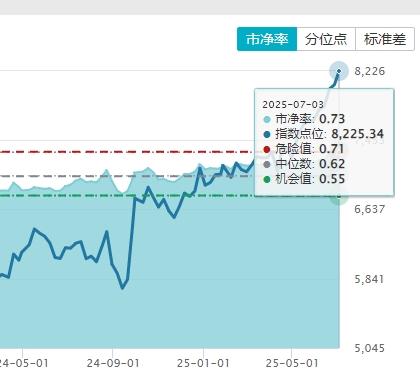The height and width of the screenshot is (377, 420).
Task: Click the gray 中位数 legend dot
Action: tap(267, 164)
